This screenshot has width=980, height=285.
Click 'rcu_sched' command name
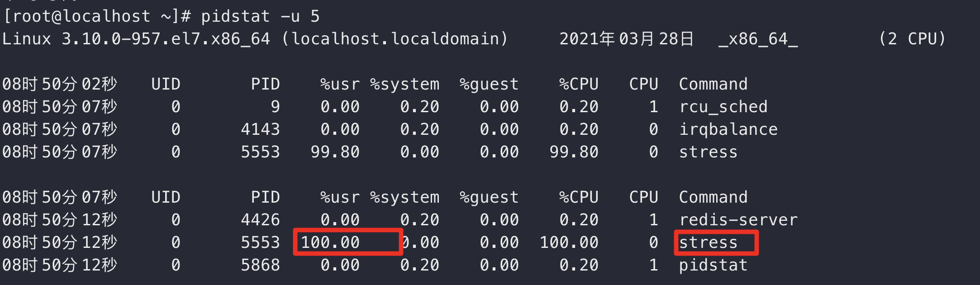723,107
